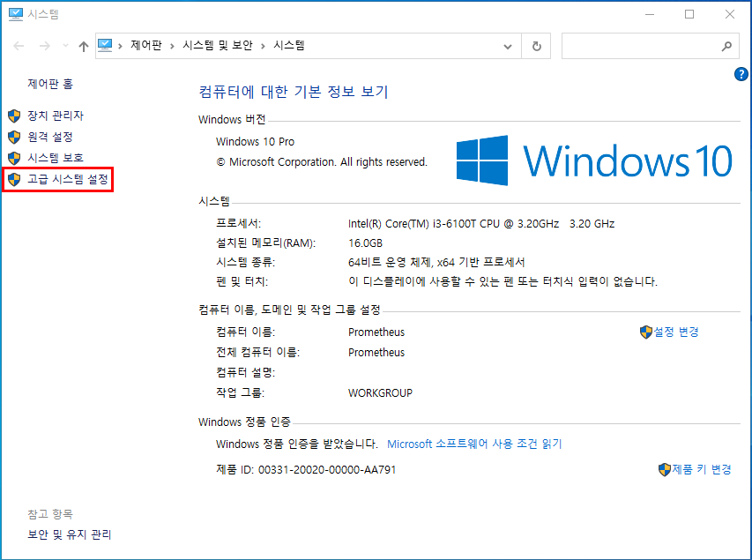Screen dimensions: 752x560
Task: Open Remote settings (원격 설정) link
Action: pyautogui.click(x=50, y=137)
